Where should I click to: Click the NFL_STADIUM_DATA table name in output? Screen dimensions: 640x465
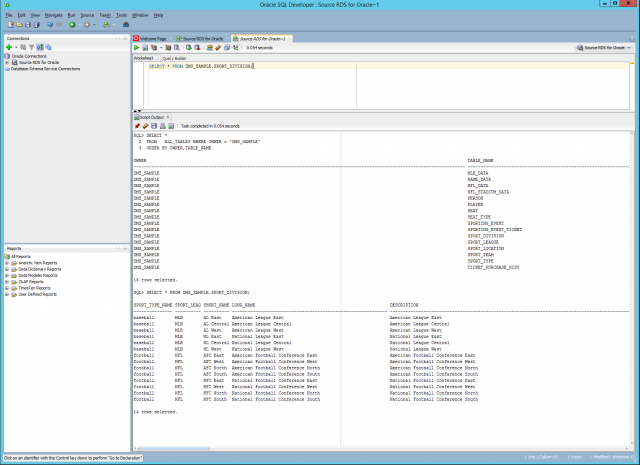(488, 192)
